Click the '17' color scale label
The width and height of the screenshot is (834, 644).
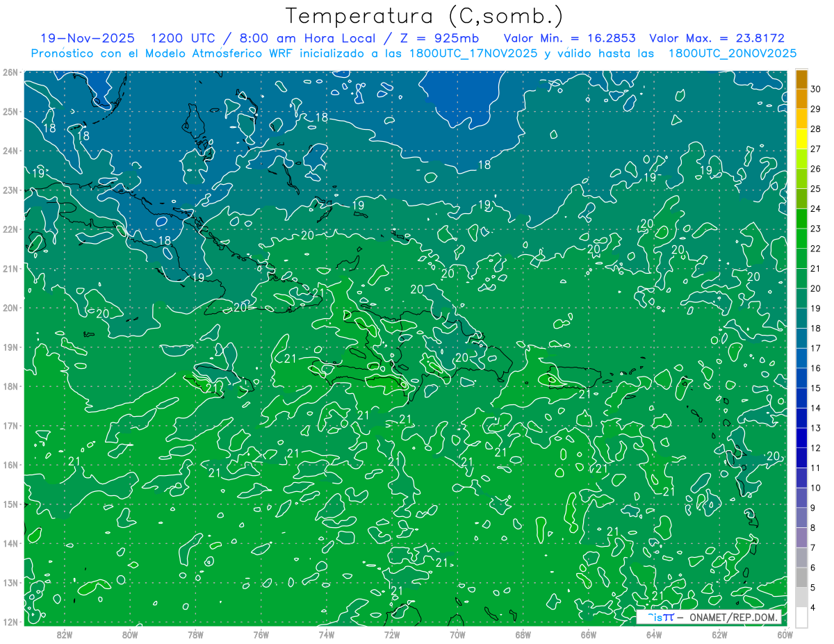click(x=815, y=348)
